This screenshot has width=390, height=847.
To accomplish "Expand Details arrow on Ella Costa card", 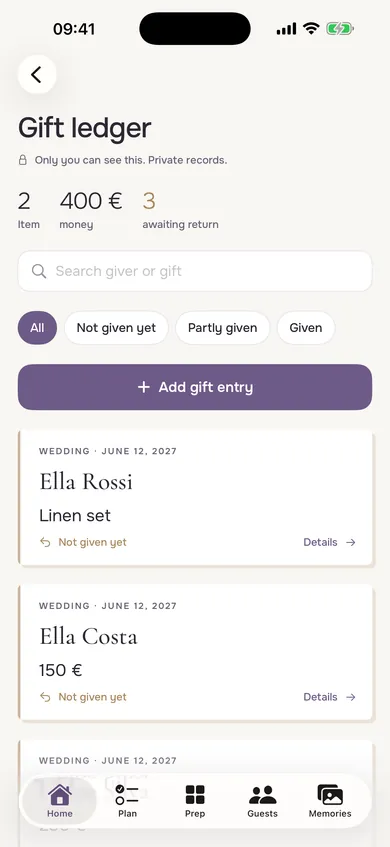I will (x=351, y=697).
